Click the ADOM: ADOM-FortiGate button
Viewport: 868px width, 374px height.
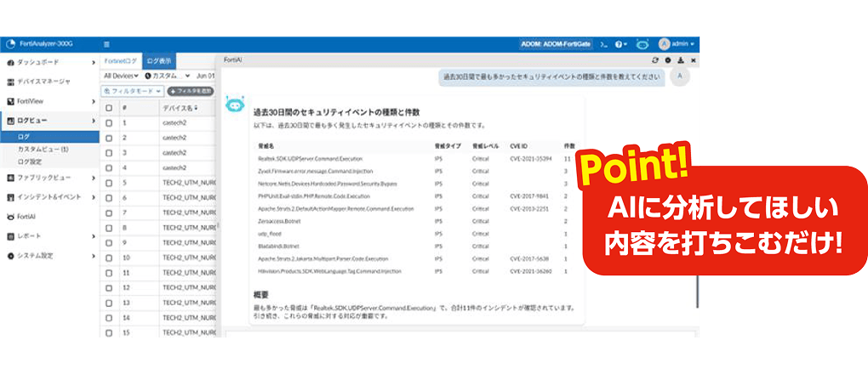click(x=557, y=44)
